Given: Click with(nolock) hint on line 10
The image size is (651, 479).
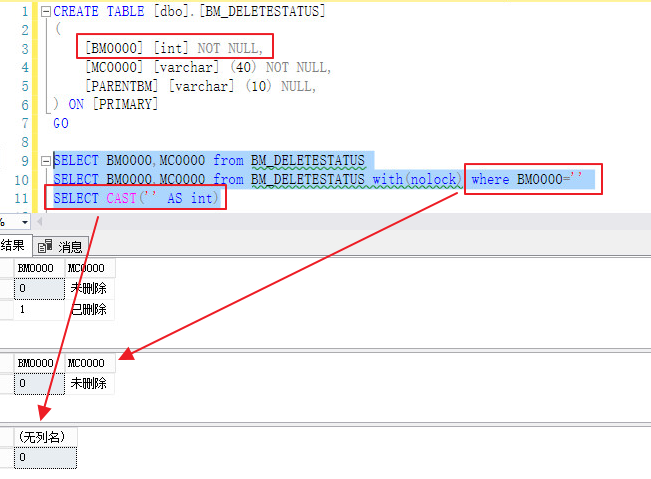Looking at the screenshot, I should pos(417,179).
